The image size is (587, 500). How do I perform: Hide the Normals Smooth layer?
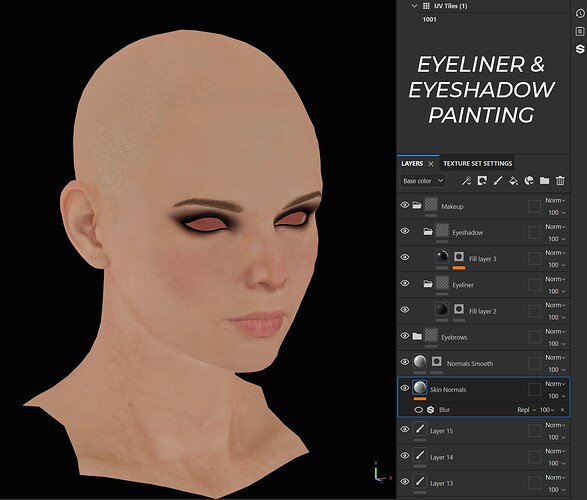[x=405, y=362]
